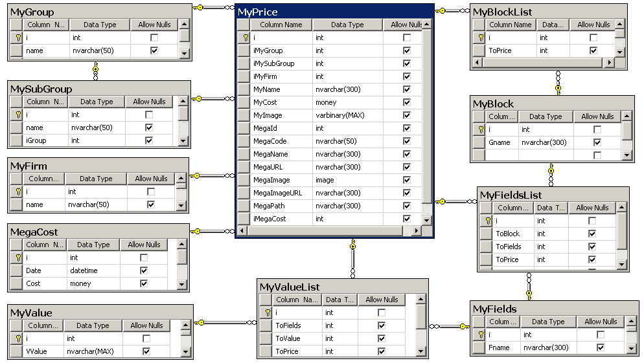Click the Fname column in MyFields
This screenshot has height=363, width=644.
(499, 347)
